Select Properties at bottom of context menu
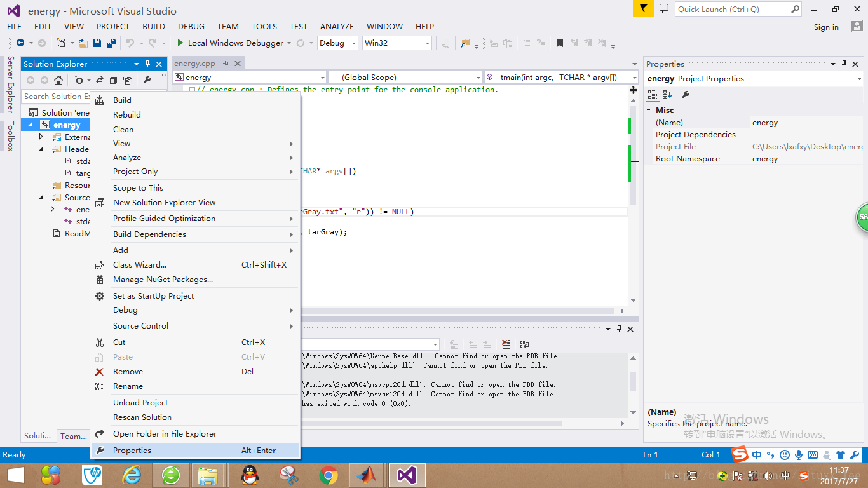This screenshot has width=868, height=488. coord(195,450)
